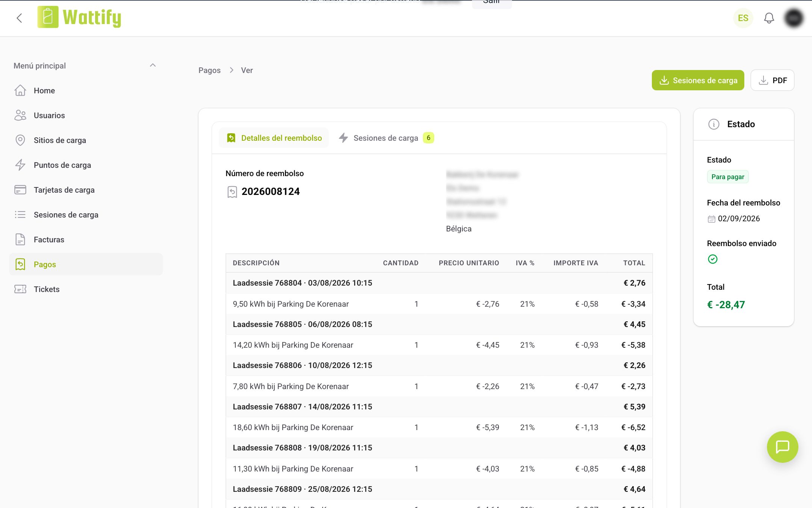This screenshot has width=812, height=508.
Task: Click the receipt icon beside refund number
Action: pos(232,192)
